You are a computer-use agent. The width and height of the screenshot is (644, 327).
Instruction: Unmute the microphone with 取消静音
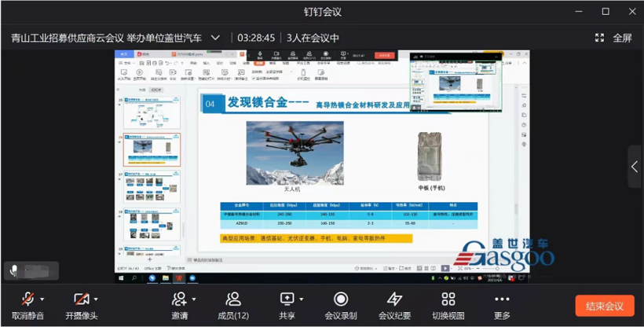[28, 307]
